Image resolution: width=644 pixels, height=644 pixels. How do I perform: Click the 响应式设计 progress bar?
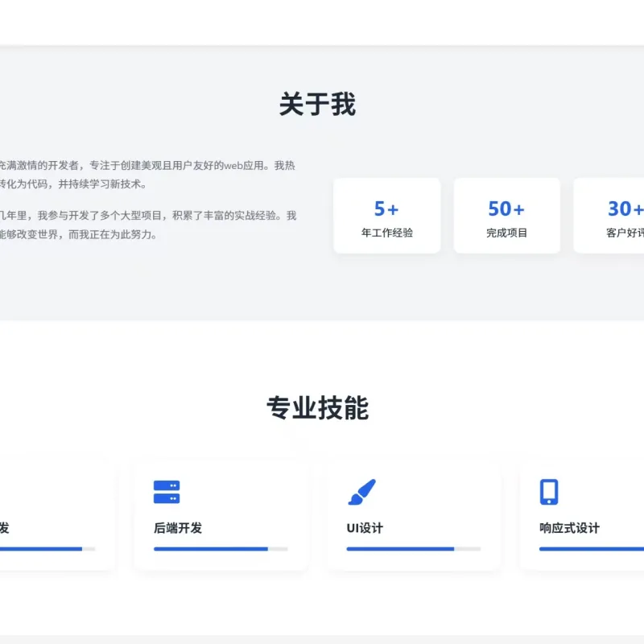coord(592,549)
